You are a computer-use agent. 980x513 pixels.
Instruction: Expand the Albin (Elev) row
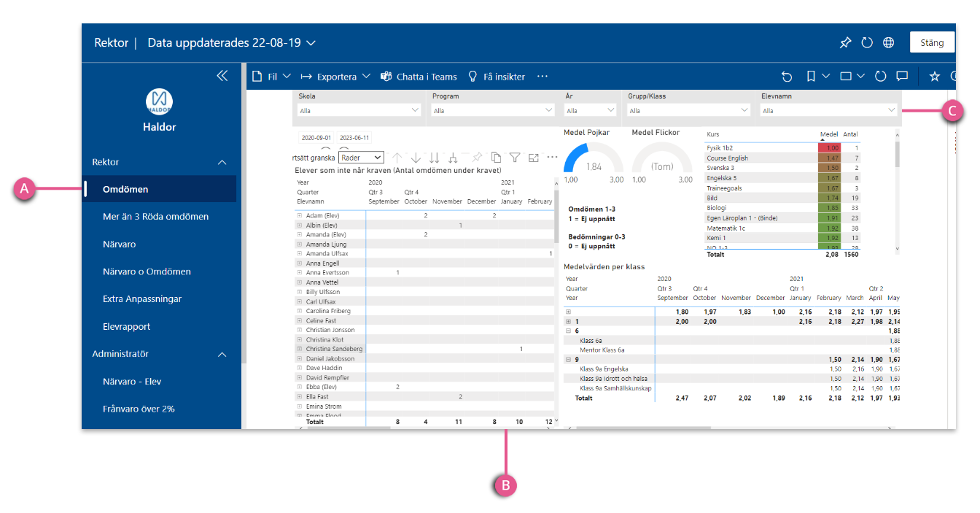pos(299,225)
